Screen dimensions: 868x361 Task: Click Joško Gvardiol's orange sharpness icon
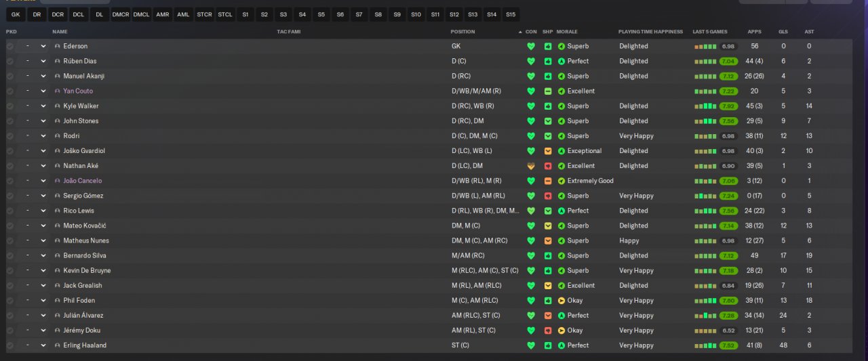[548, 151]
